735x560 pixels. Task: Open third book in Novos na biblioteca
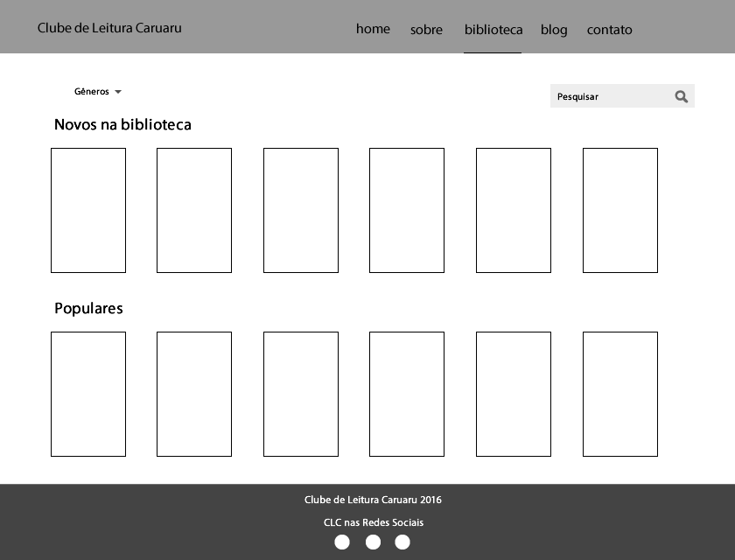(x=300, y=210)
